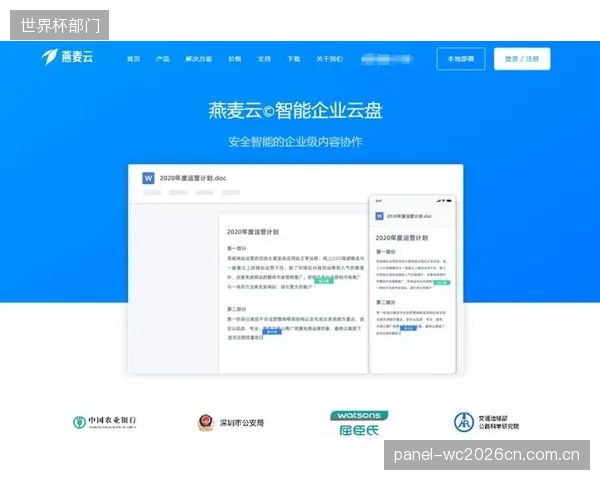Click the 中国农业银行 logo
Image resolution: width=600 pixels, height=480 pixels.
click(104, 423)
